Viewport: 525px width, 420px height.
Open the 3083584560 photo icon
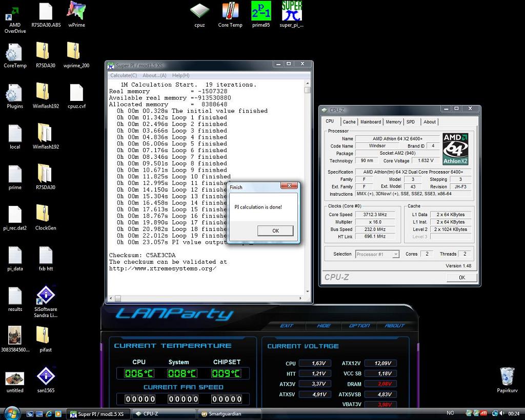click(x=15, y=340)
